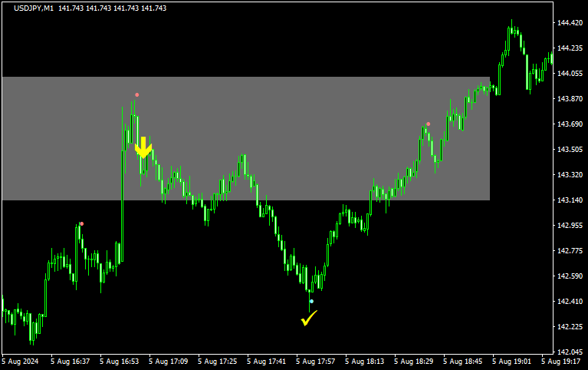Select the 143.140 price axis value
This screenshot has height=370, width=588.
pyautogui.click(x=568, y=200)
